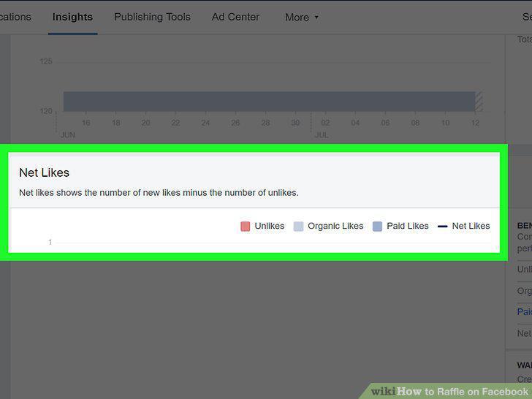This screenshot has height=399, width=532.
Task: Toggle the Organic Likes legend swatch
Action: 298,227
